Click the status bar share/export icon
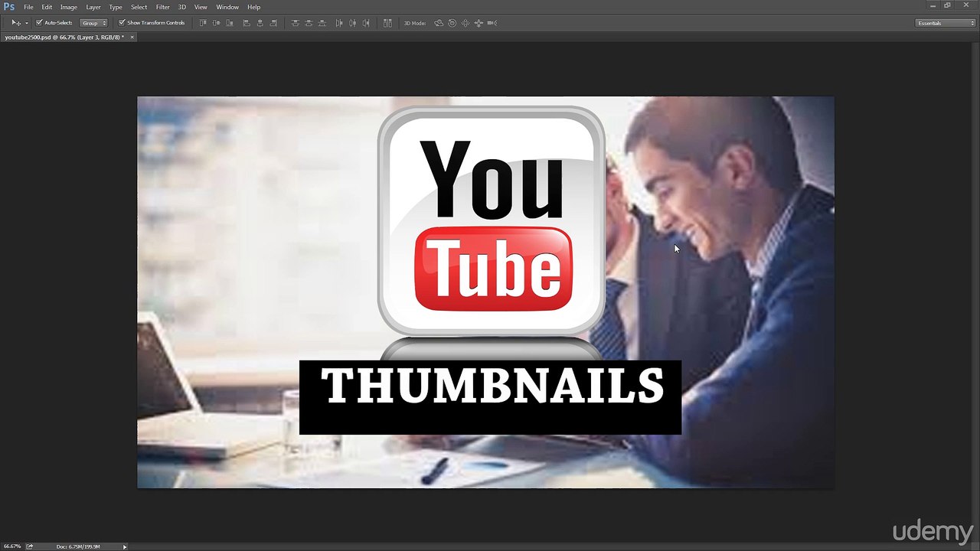This screenshot has height=551, width=980. click(30, 546)
